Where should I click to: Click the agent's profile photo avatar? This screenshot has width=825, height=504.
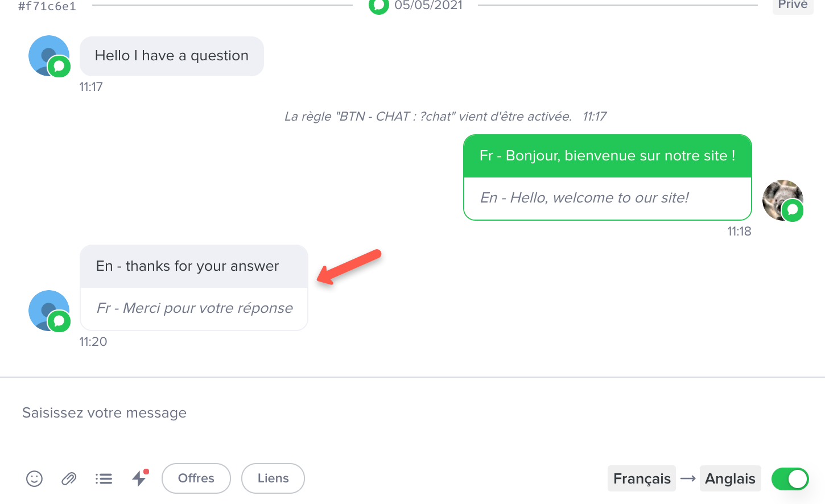(x=782, y=200)
